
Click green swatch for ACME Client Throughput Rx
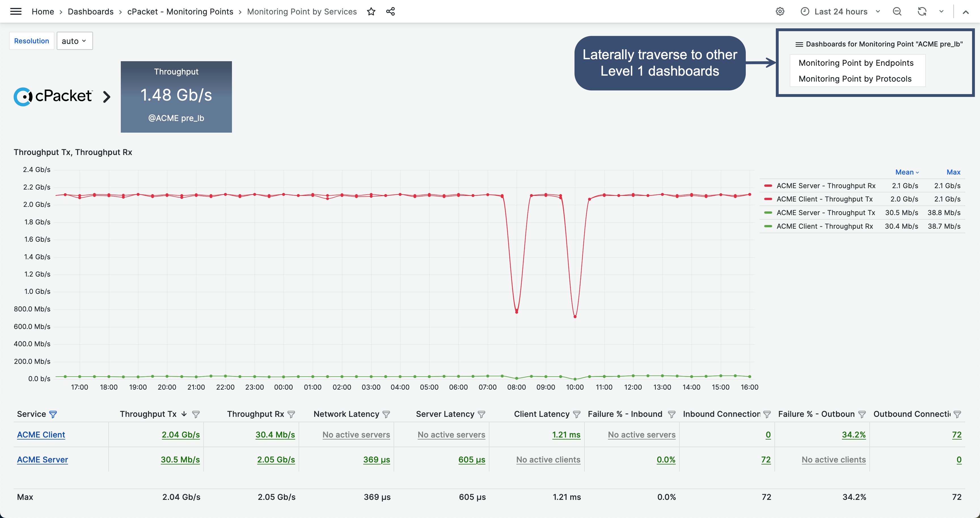pos(768,226)
